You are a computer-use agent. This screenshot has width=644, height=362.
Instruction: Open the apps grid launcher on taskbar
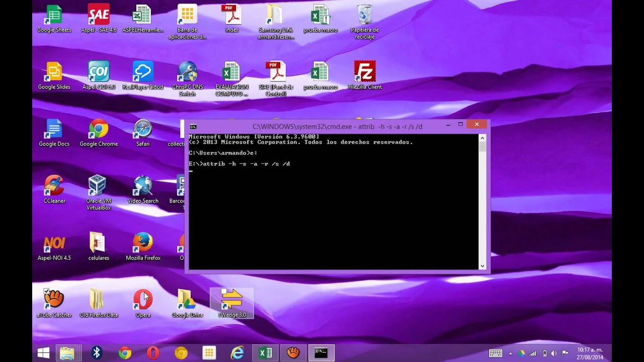coord(209,353)
